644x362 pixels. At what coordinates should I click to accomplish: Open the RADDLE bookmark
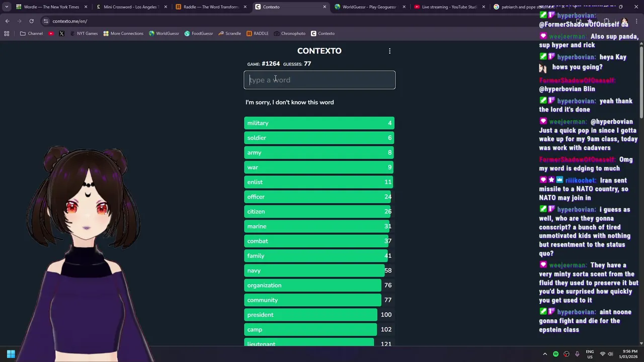pyautogui.click(x=258, y=34)
